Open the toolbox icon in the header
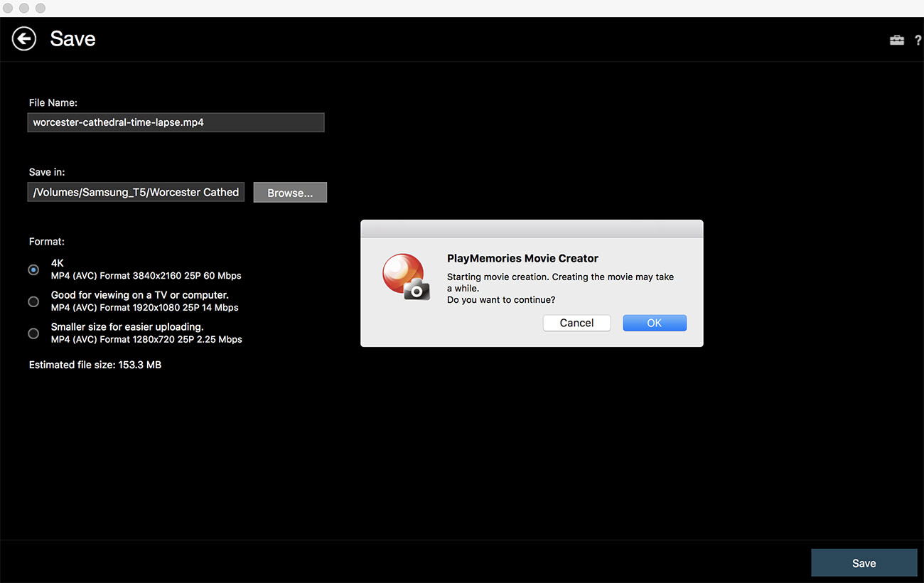This screenshot has width=924, height=583. 897,40
